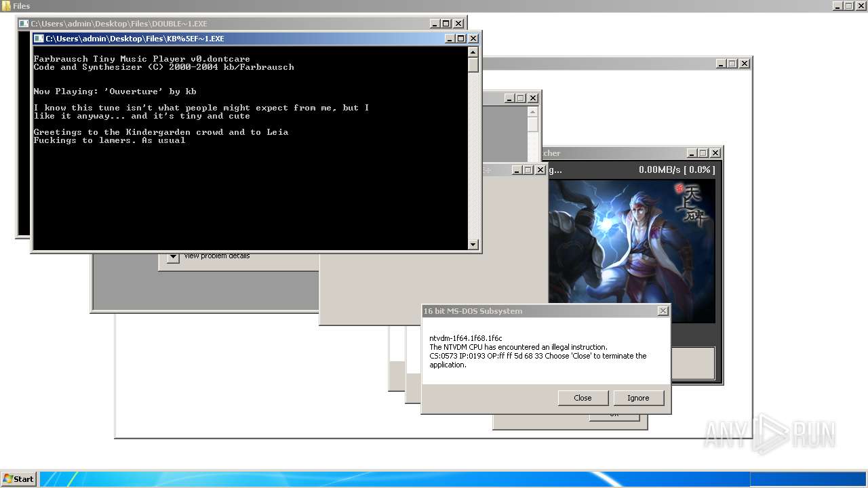The height and width of the screenshot is (488, 868).
Task: Click the console icon in DOUBLE~1.EXE title bar
Action: [24, 24]
